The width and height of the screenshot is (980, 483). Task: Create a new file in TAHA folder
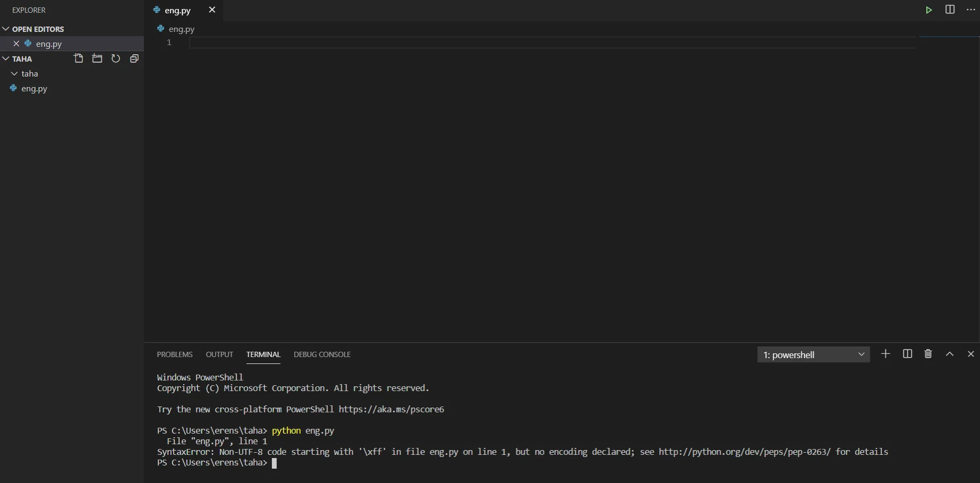point(79,58)
